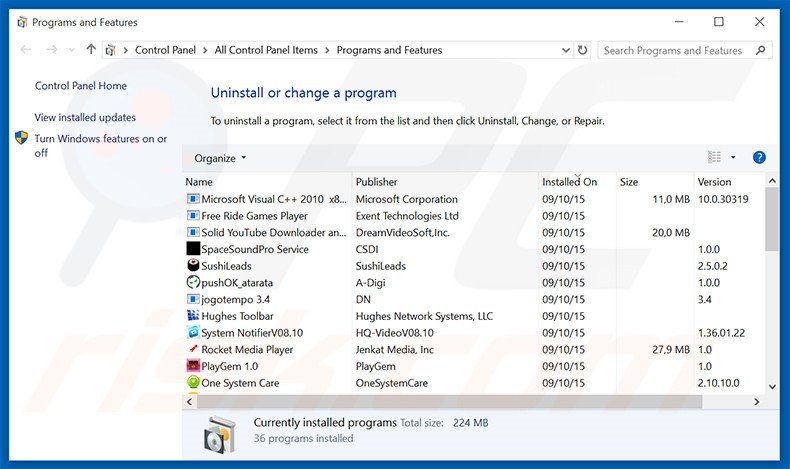Sort list by Publisher column
The height and width of the screenshot is (469, 790).
click(x=376, y=182)
